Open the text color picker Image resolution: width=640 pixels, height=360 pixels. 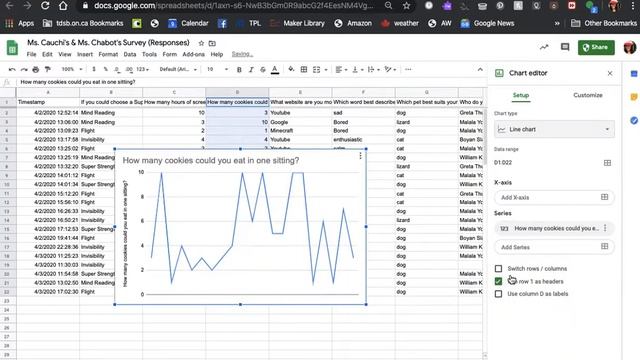275,70
